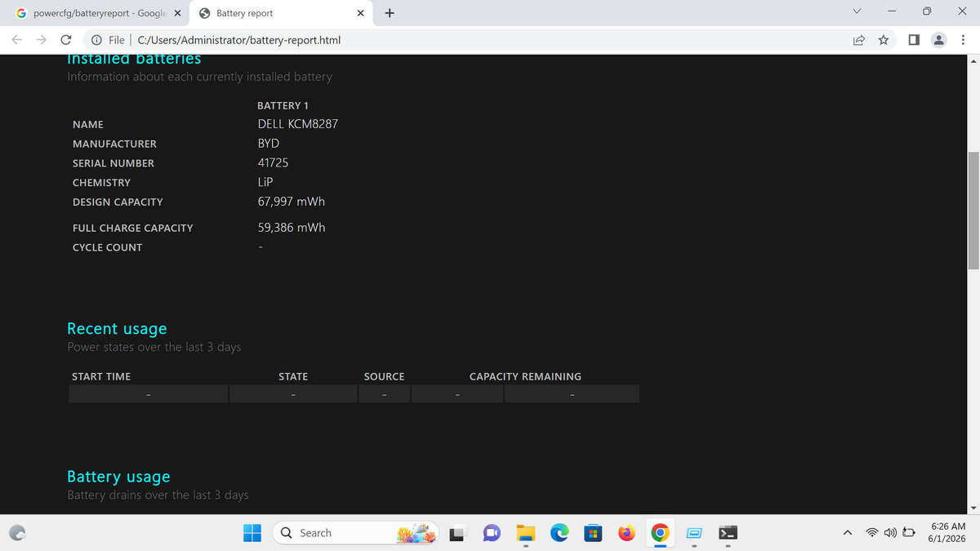Click the address bar file URL
The height and width of the screenshot is (551, 980).
[x=238, y=40]
